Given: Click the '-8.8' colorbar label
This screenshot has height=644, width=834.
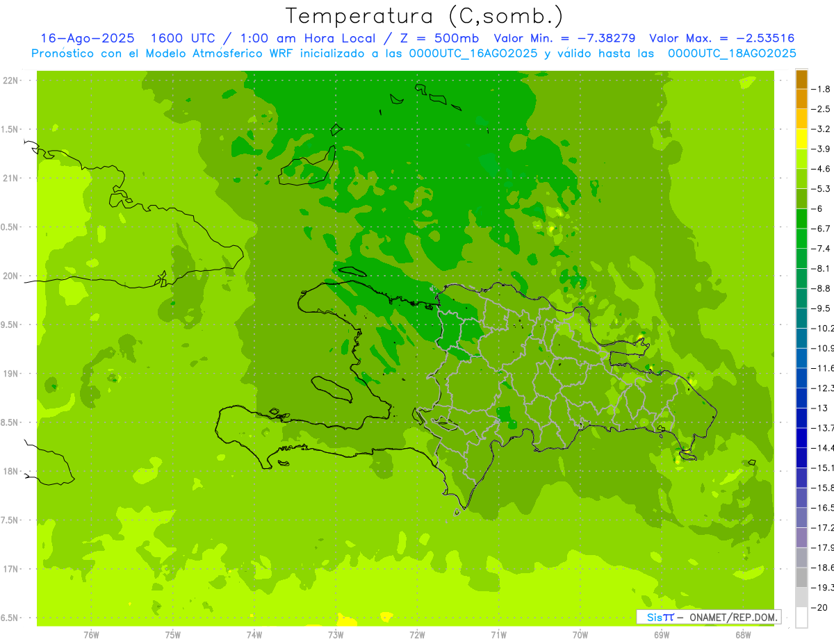Looking at the screenshot, I should coord(820,288).
